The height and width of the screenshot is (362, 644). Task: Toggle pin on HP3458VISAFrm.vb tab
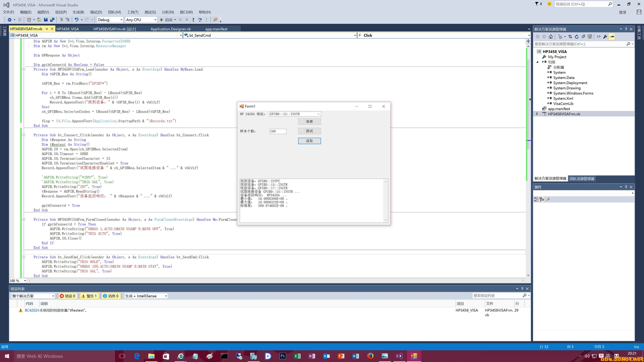coord(47,29)
